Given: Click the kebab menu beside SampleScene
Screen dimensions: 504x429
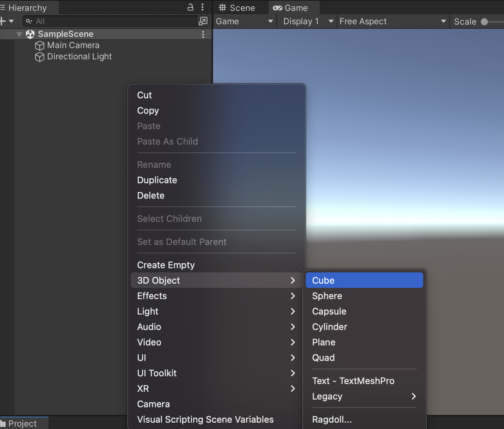Looking at the screenshot, I should click(x=203, y=34).
